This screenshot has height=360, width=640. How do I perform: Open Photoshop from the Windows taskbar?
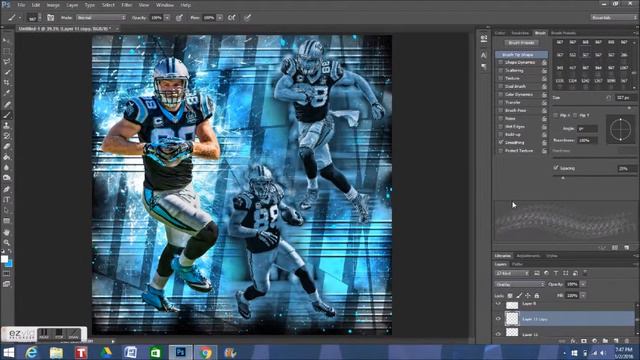tap(180, 352)
